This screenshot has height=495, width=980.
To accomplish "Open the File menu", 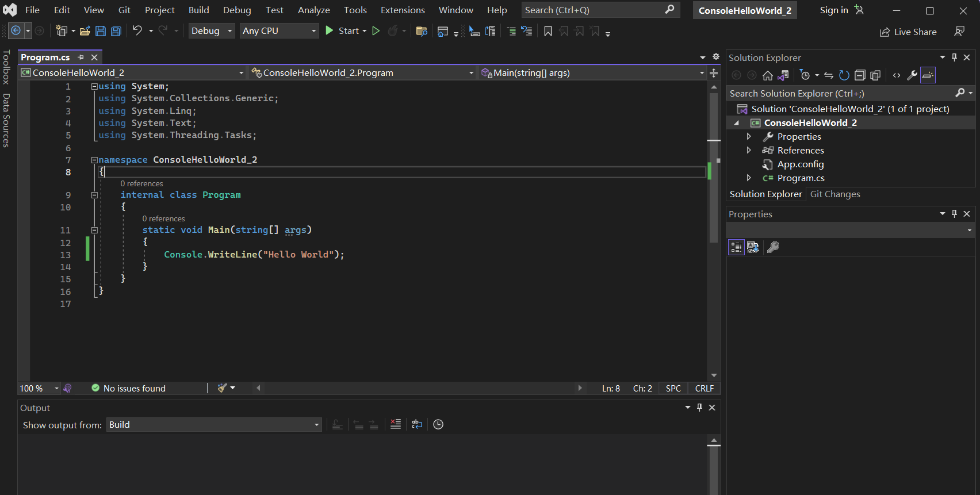I will point(32,10).
